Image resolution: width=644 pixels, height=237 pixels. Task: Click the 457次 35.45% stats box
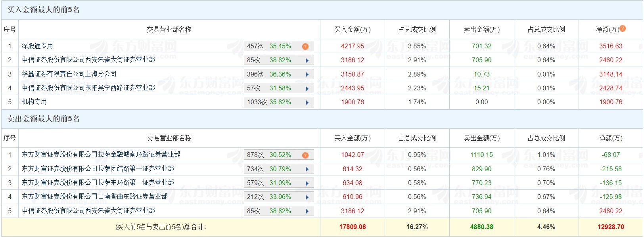point(279,46)
